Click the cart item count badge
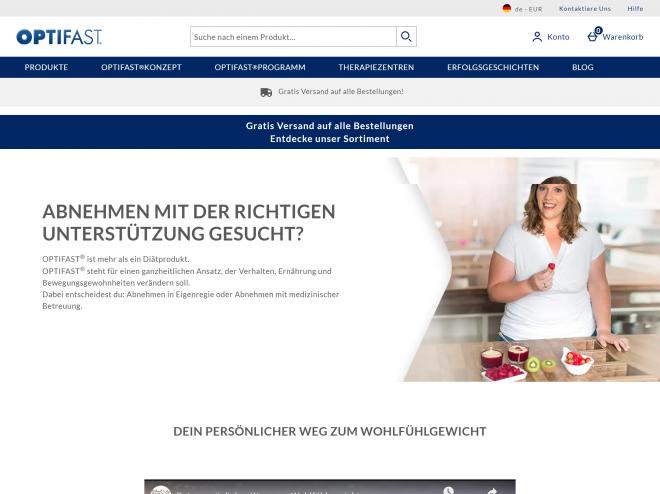The width and height of the screenshot is (660, 494). (x=599, y=30)
